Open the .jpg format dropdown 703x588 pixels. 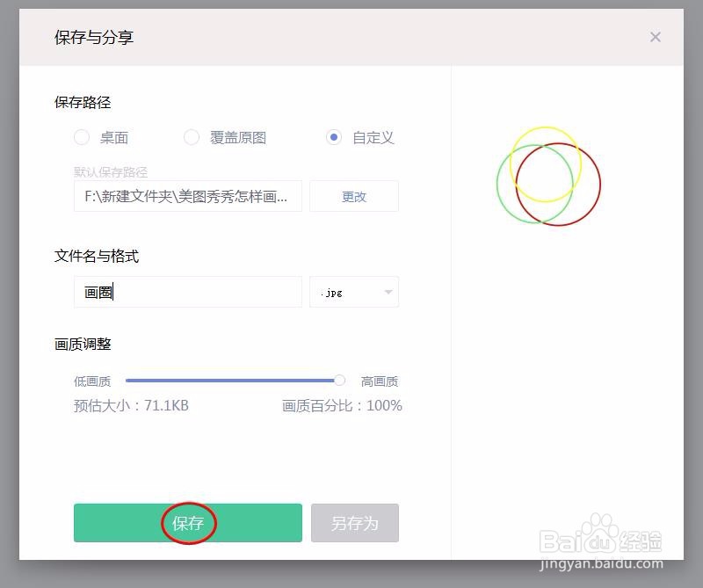[354, 292]
